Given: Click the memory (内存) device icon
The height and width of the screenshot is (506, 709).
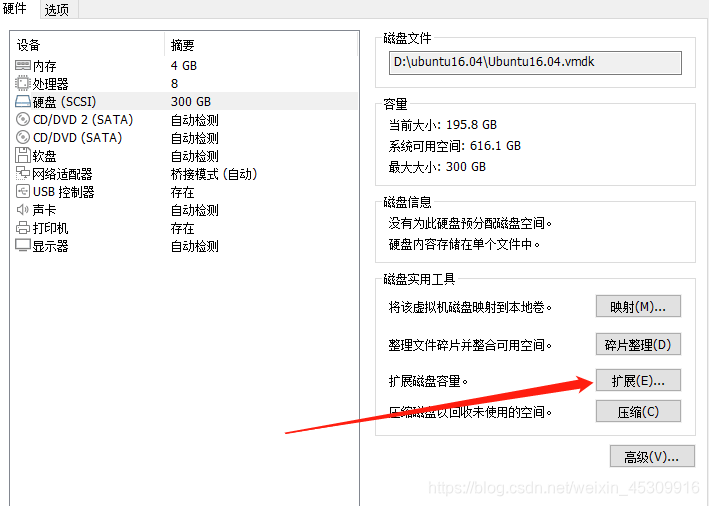Looking at the screenshot, I should (23, 66).
